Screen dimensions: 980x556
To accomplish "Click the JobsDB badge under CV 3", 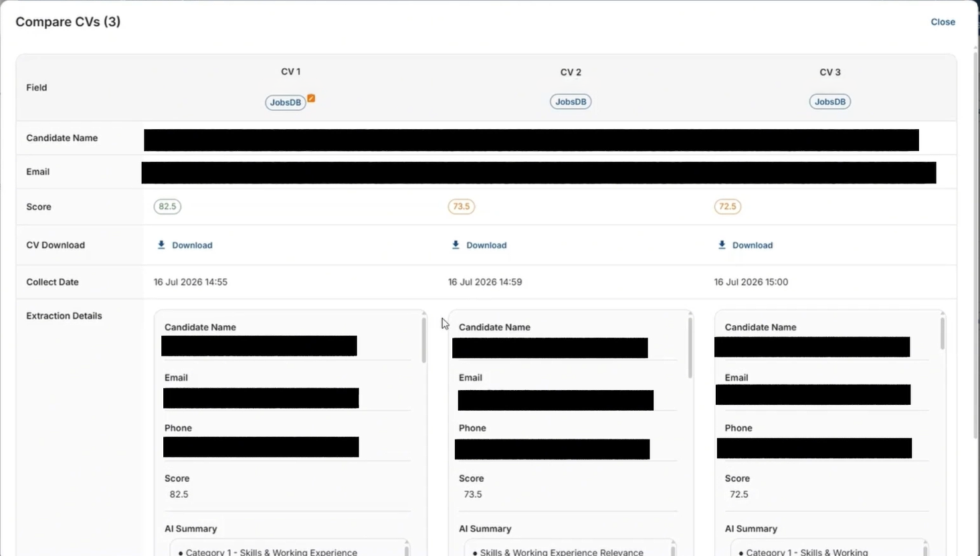I will tap(830, 102).
